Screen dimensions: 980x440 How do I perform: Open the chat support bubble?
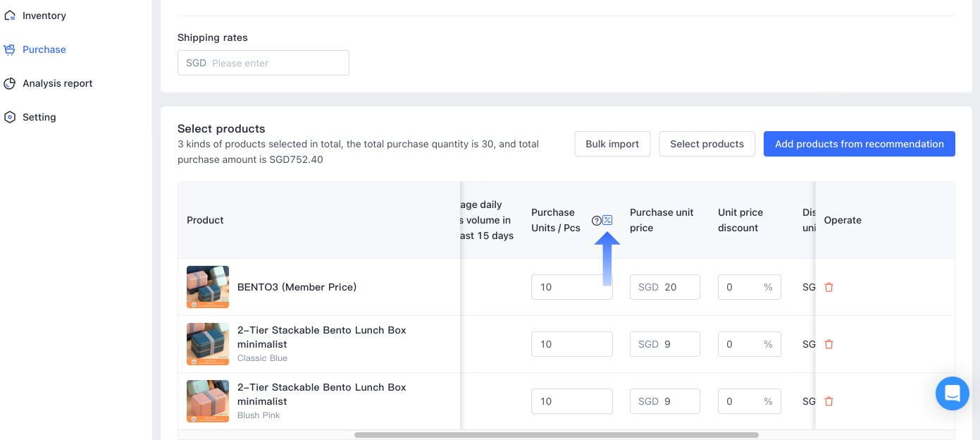tap(952, 393)
